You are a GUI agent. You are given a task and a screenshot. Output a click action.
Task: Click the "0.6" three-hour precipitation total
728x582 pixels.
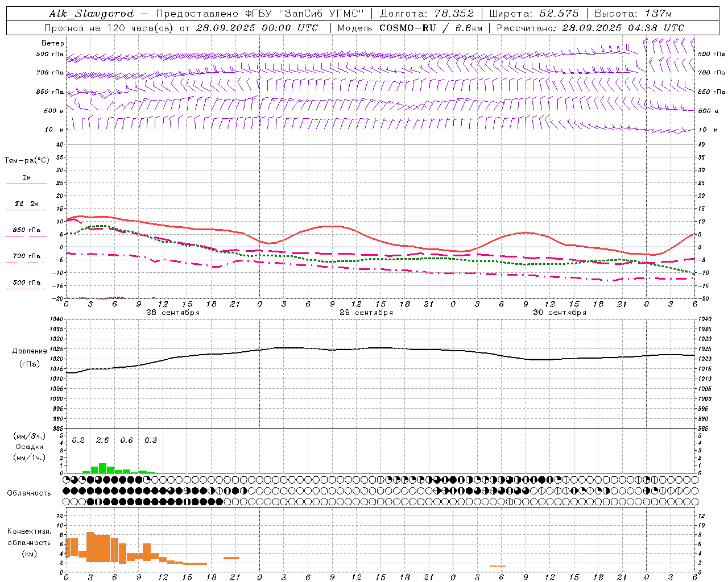point(127,440)
